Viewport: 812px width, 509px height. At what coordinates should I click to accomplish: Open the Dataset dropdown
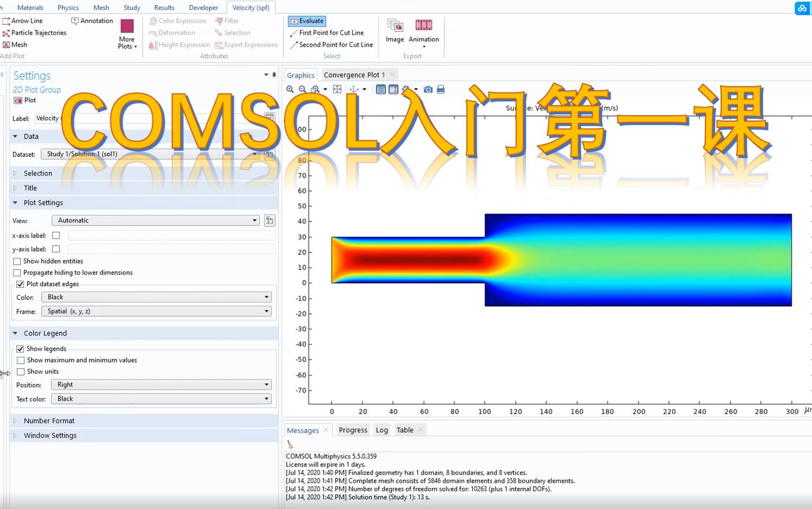point(151,154)
